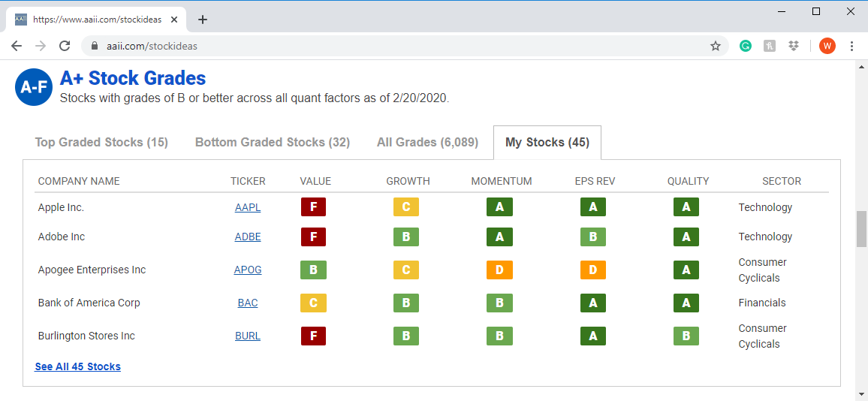Open a new tab with plus icon
868x401 pixels.
pyautogui.click(x=203, y=20)
